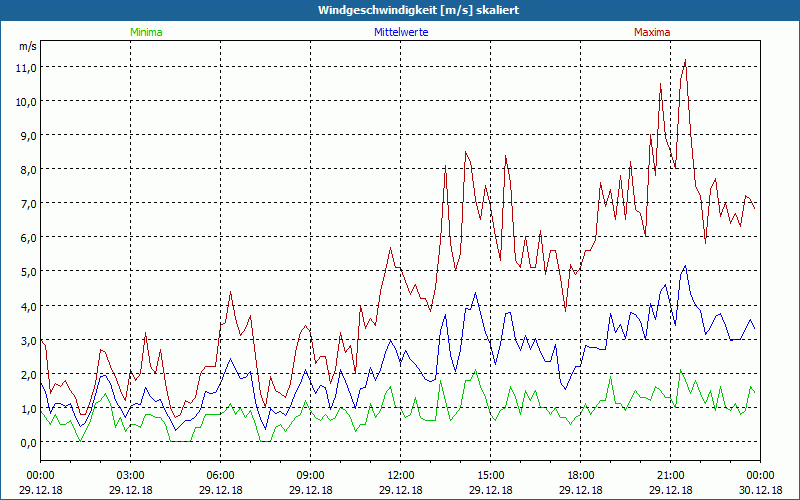Click the 1,0 y-axis value

tap(29, 409)
